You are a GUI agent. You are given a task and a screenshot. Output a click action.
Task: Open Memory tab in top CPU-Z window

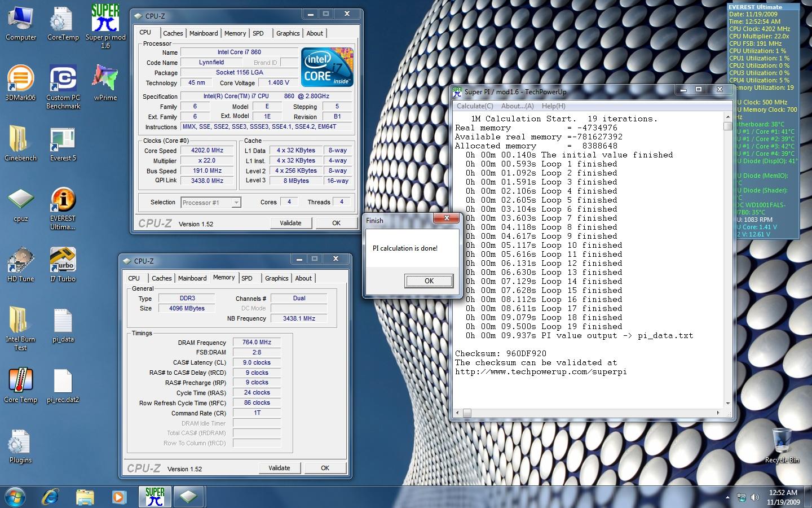pyautogui.click(x=235, y=33)
